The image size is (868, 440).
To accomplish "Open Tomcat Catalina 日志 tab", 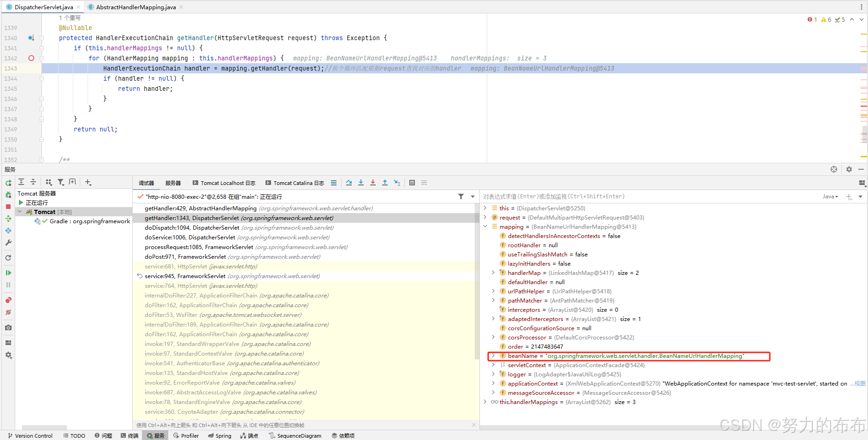I will tap(295, 183).
